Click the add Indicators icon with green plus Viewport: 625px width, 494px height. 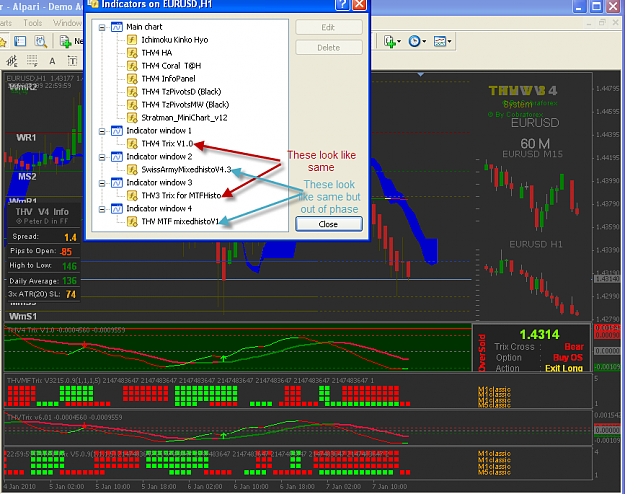pos(389,41)
